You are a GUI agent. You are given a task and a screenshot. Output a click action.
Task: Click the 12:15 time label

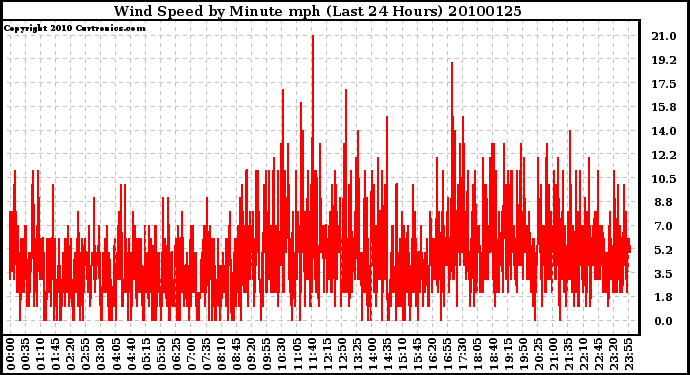(x=327, y=354)
